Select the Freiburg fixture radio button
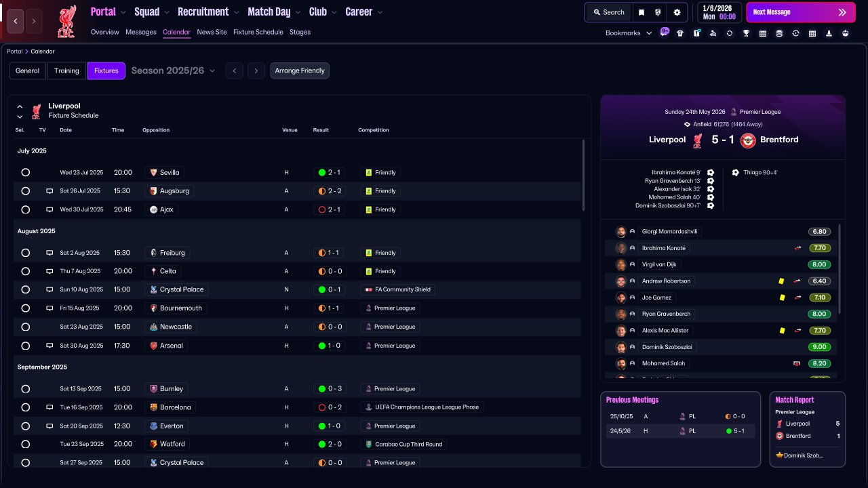This screenshot has height=488, width=868. [26, 253]
